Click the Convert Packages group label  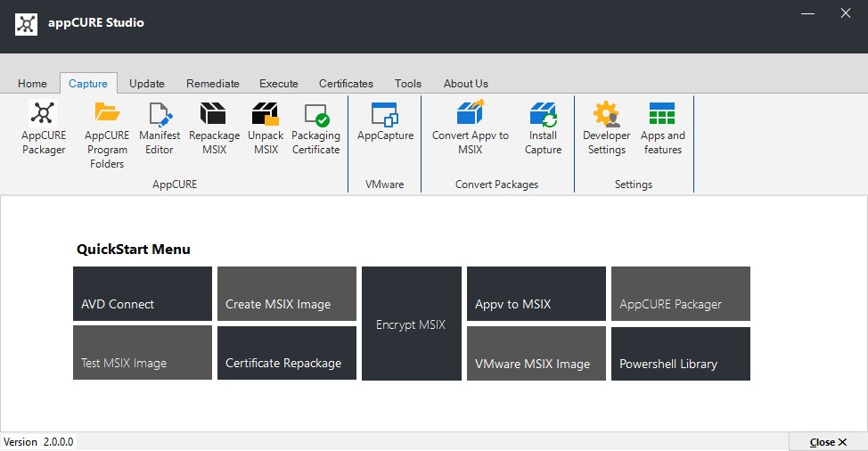pos(496,184)
